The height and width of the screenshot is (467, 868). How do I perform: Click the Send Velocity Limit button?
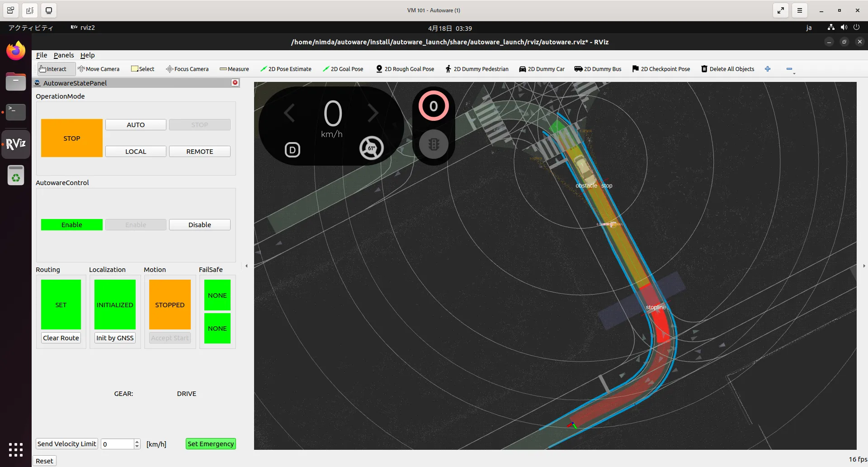click(67, 444)
